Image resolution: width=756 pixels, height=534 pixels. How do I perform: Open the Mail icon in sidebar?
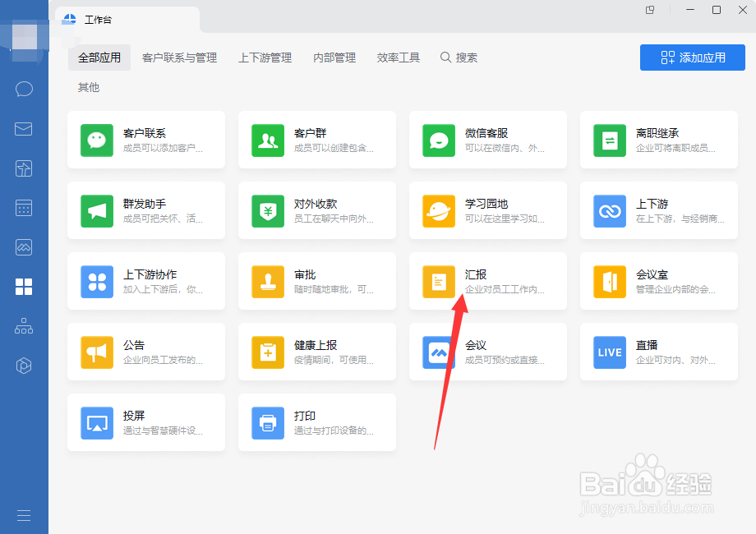tap(24, 129)
